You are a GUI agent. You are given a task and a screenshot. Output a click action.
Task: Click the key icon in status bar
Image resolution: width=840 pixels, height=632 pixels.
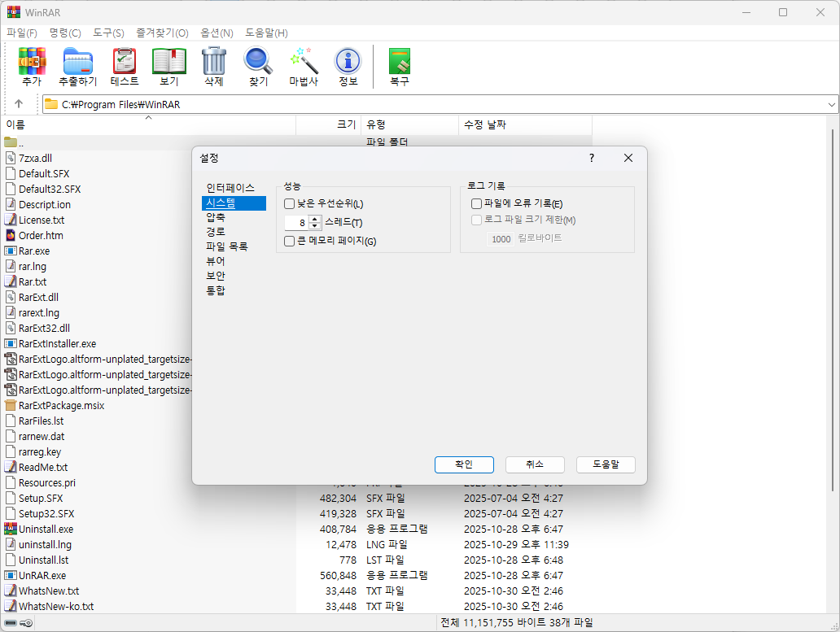[x=26, y=623]
